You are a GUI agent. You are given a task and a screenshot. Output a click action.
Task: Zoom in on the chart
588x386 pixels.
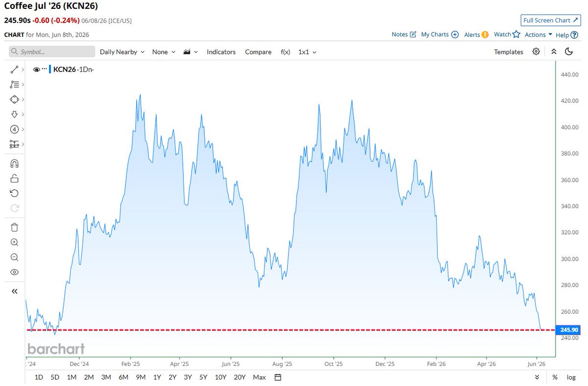[14, 242]
